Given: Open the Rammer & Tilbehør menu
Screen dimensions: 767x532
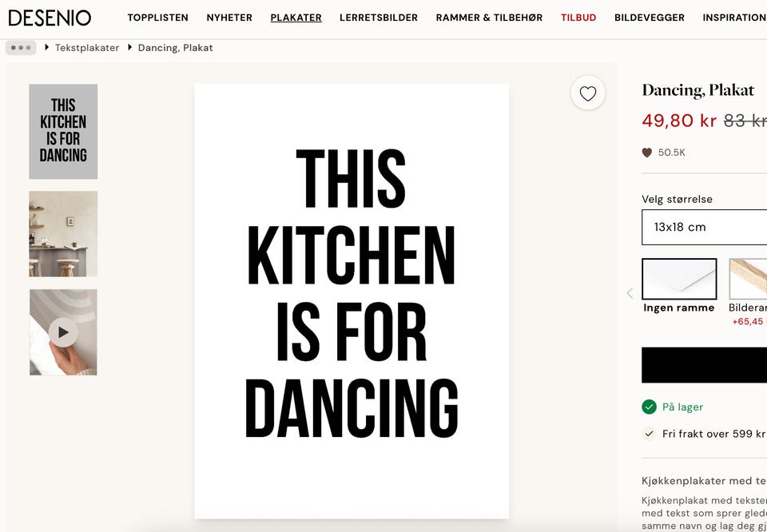Looking at the screenshot, I should (x=489, y=18).
